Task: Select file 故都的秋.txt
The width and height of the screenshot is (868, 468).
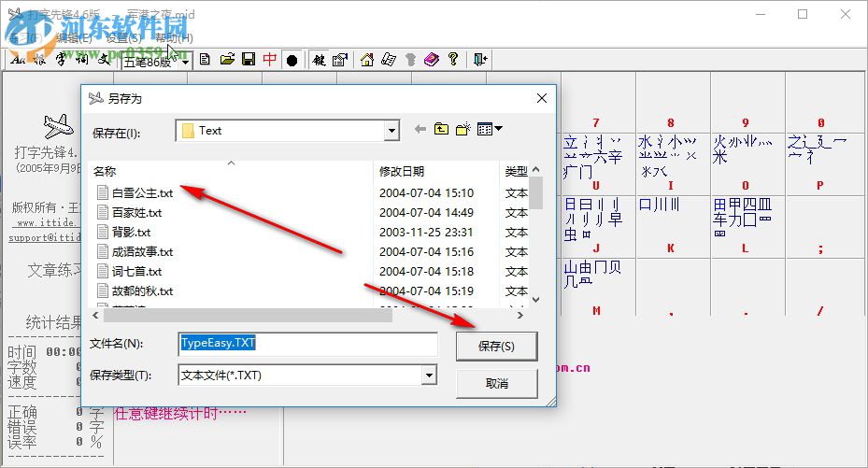Action: pos(142,291)
